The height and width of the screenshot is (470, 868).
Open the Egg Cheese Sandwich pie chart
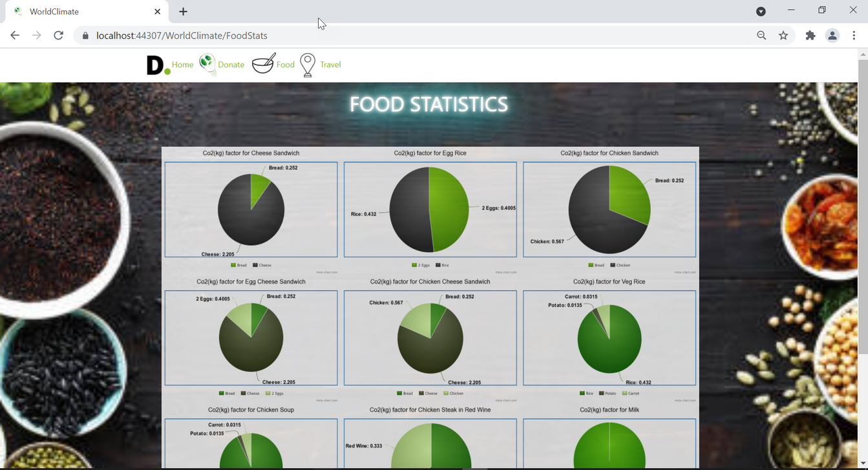click(251, 338)
